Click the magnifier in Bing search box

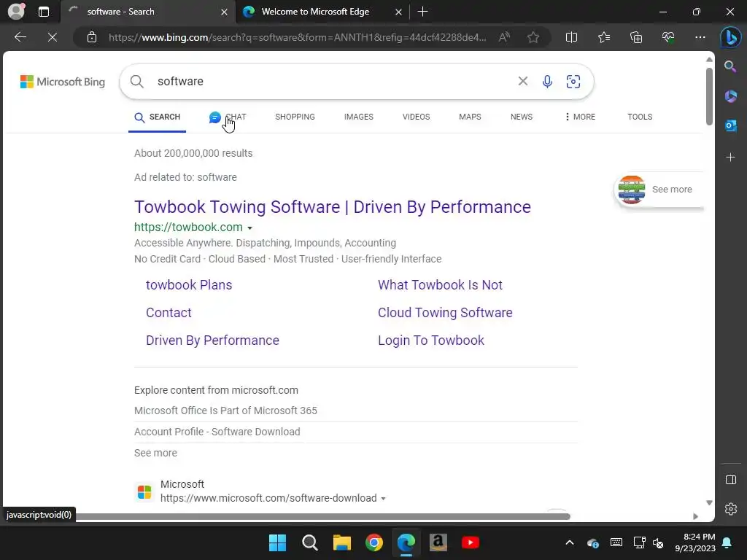tap(136, 82)
